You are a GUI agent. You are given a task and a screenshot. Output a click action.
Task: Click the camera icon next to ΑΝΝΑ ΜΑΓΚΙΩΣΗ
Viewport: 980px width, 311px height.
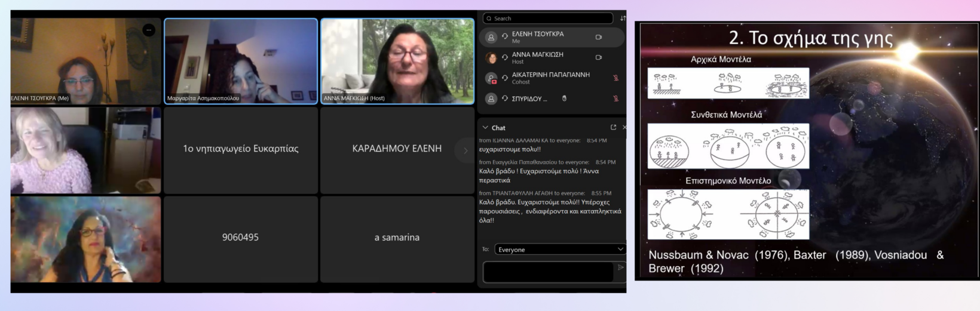[598, 57]
